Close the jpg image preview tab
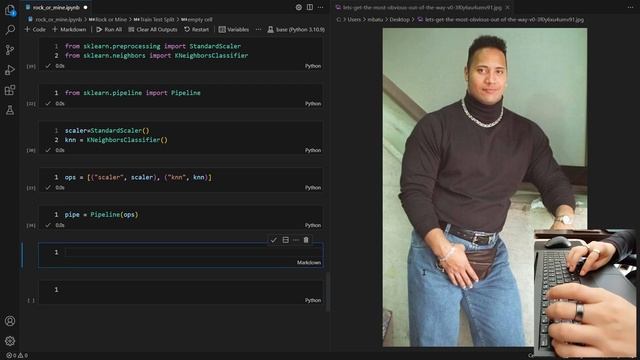 point(508,7)
